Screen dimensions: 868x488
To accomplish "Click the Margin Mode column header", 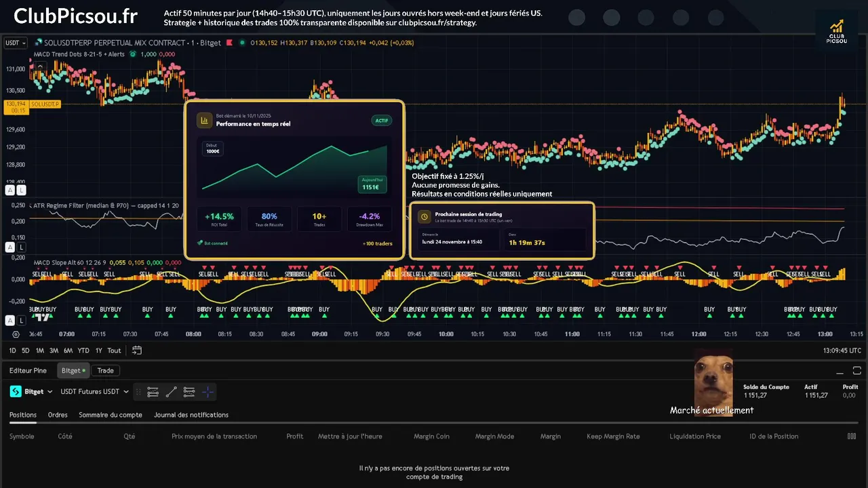I will [494, 436].
